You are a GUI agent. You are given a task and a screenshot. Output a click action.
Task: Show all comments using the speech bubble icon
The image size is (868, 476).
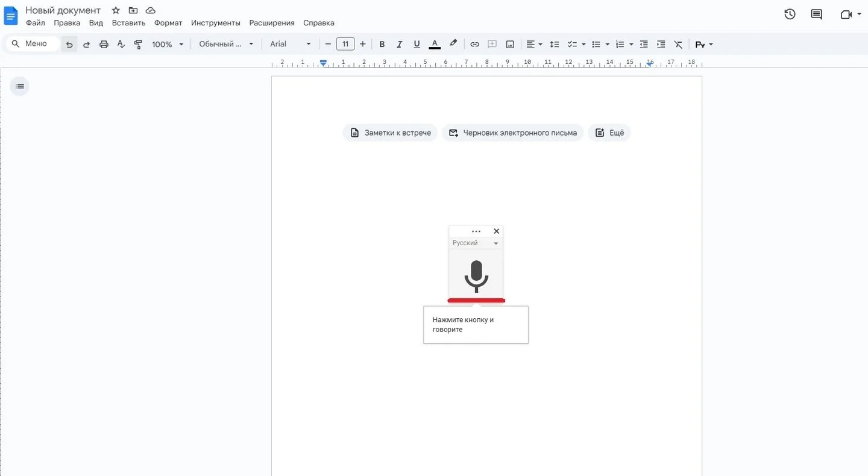[x=816, y=14]
